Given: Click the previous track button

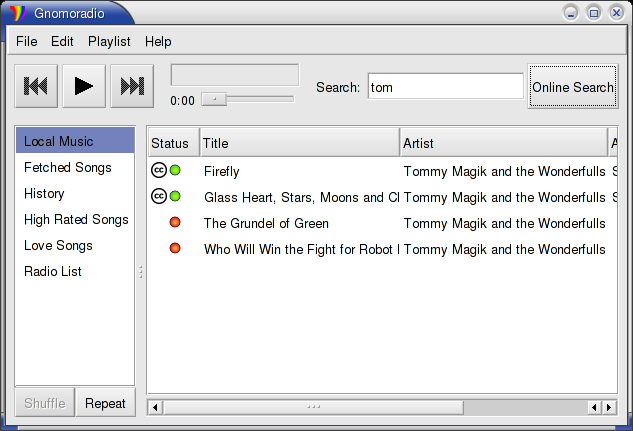Looking at the screenshot, I should 36,87.
